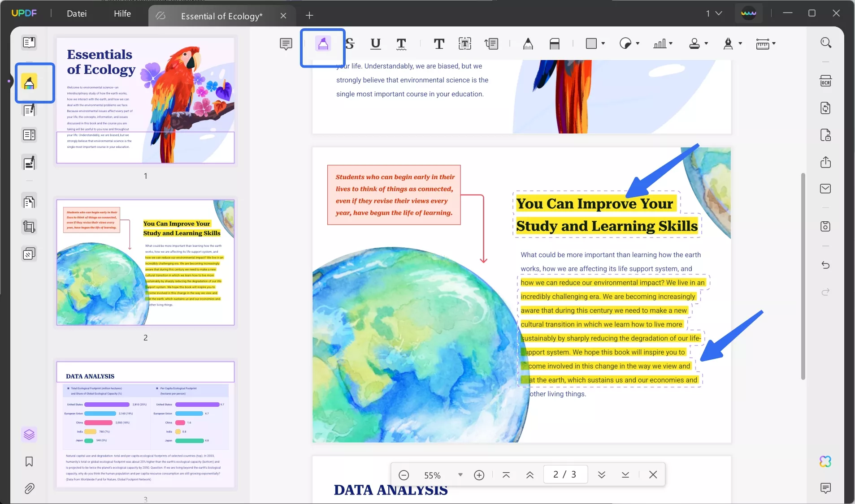This screenshot has height=504, width=855.
Task: Open the OCR feature on the right sidebar
Action: pos(825,82)
